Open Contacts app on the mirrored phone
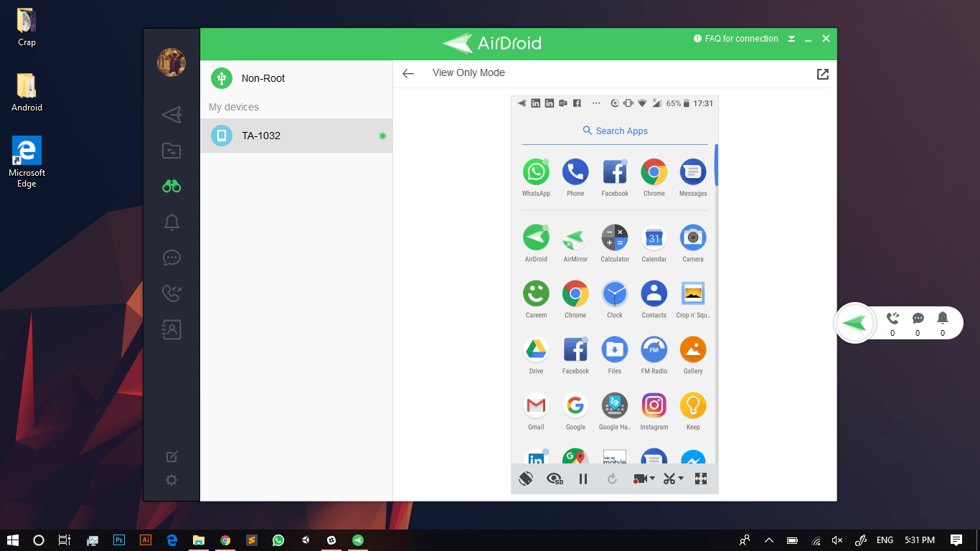The width and height of the screenshot is (980, 551). (x=654, y=299)
